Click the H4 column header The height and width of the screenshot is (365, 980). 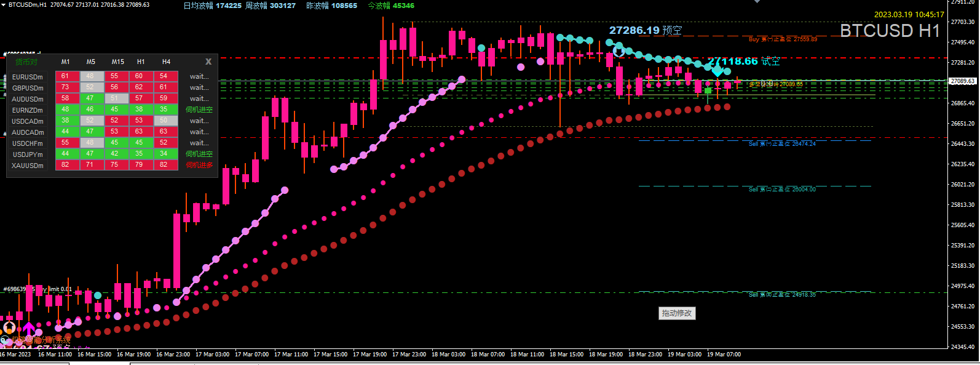[167, 62]
